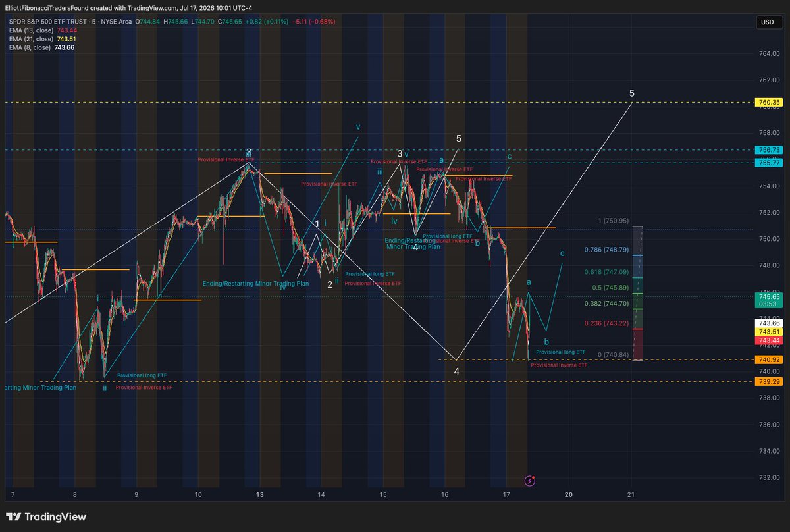Click date 8 on the time axis
Image resolution: width=790 pixels, height=532 pixels.
point(75,494)
